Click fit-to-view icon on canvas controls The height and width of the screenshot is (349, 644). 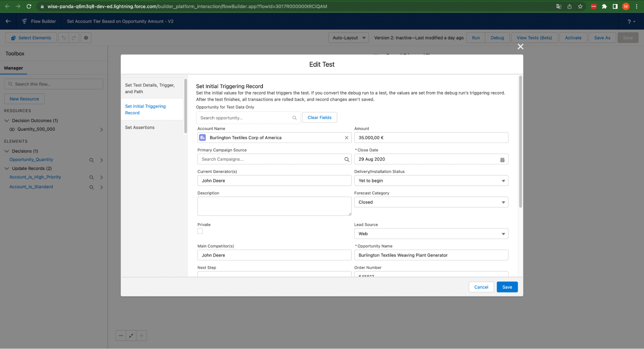pos(131,335)
